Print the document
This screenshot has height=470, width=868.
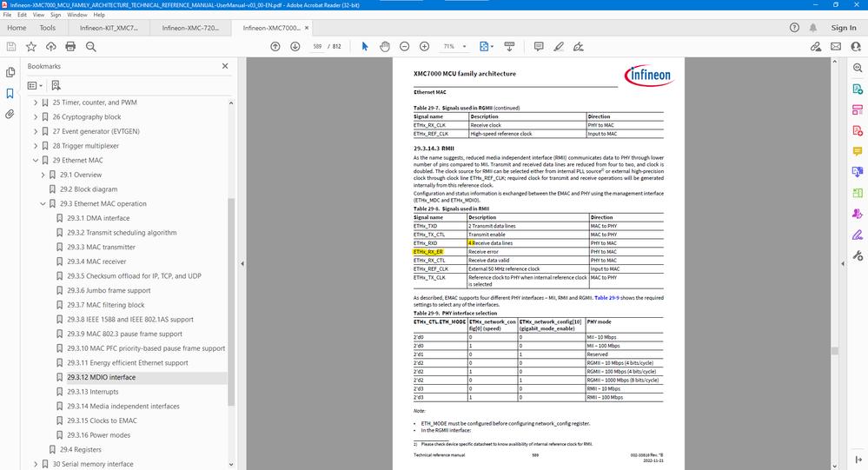(70, 47)
